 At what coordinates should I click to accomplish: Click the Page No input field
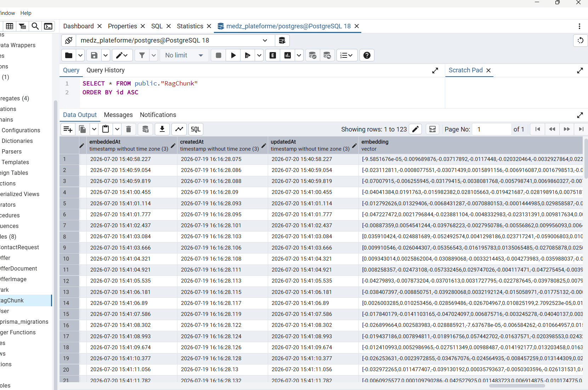pos(492,129)
